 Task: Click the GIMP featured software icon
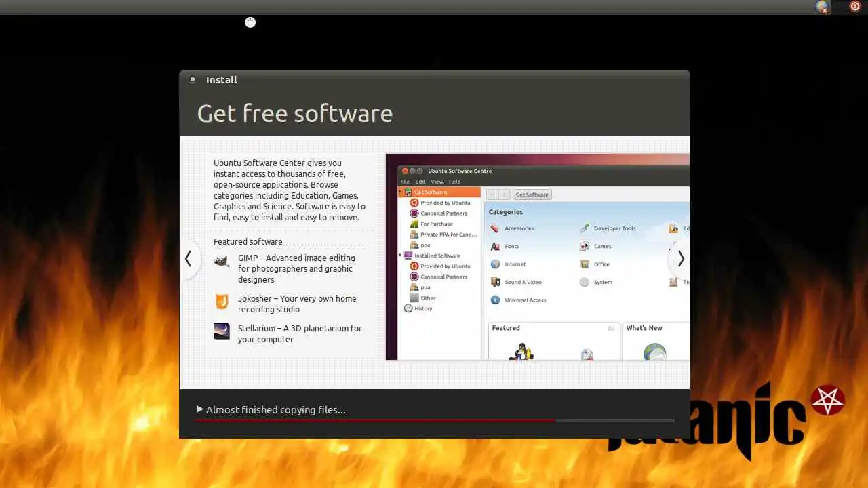click(221, 262)
